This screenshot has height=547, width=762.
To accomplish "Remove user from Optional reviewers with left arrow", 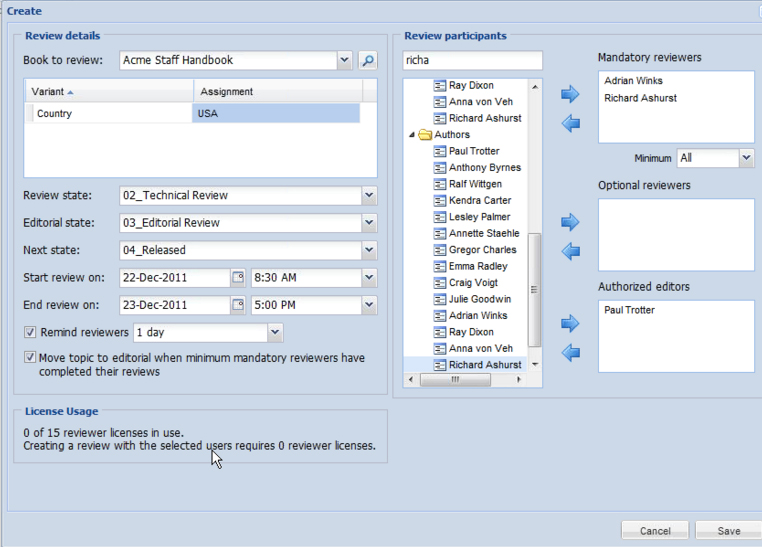I will coord(570,252).
